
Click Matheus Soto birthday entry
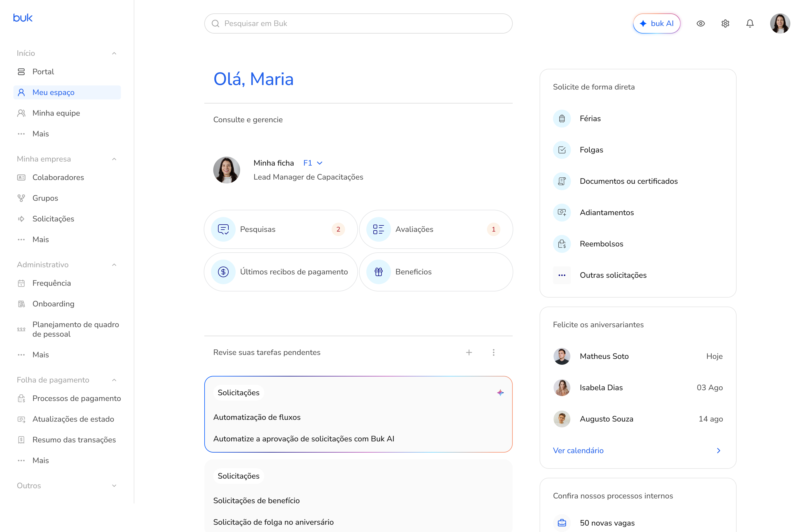638,356
